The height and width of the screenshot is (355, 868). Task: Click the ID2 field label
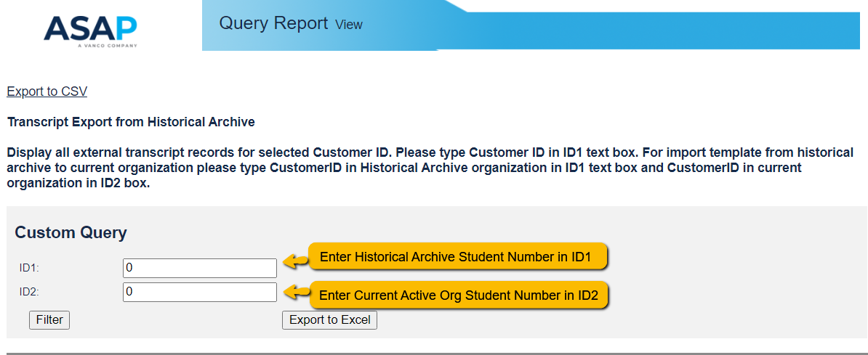(29, 292)
